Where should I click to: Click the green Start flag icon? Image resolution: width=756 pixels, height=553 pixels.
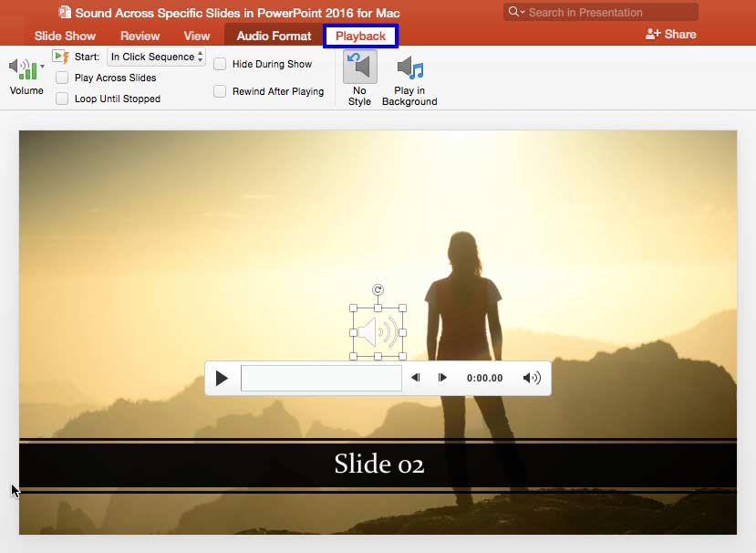pos(58,56)
